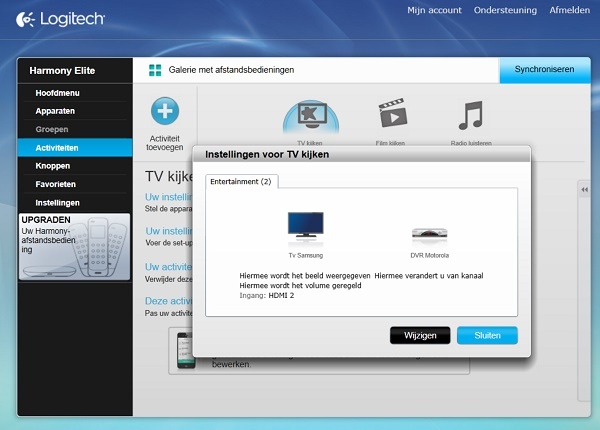The image size is (600, 430).
Task: Collapse the side panel double-arrow
Action: tap(584, 189)
